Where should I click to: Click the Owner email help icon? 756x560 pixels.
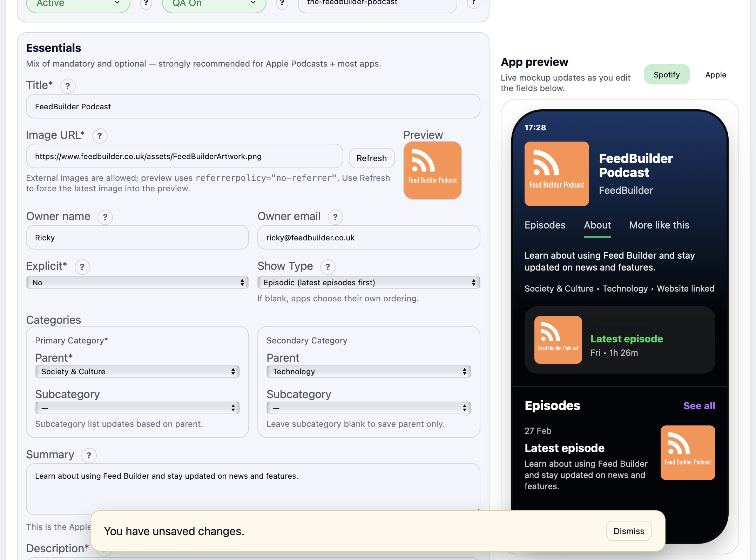(x=335, y=217)
